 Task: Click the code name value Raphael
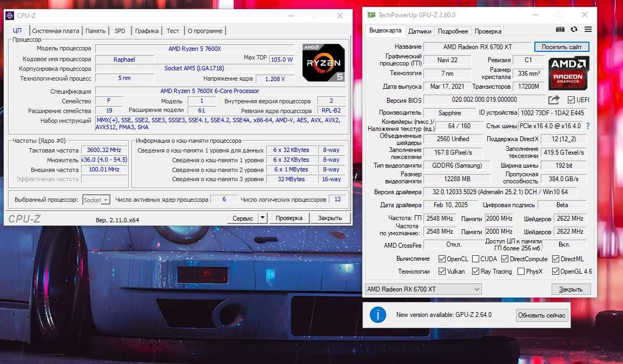tap(124, 59)
